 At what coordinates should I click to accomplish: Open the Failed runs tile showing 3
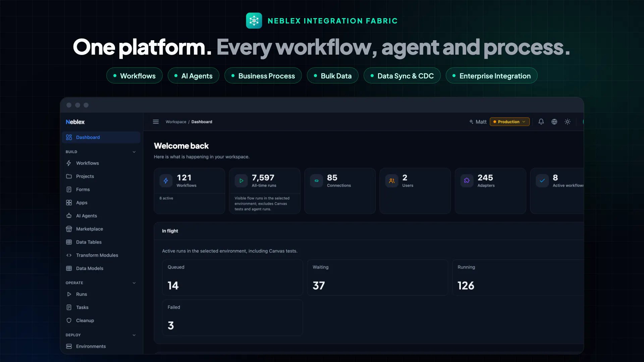click(232, 318)
